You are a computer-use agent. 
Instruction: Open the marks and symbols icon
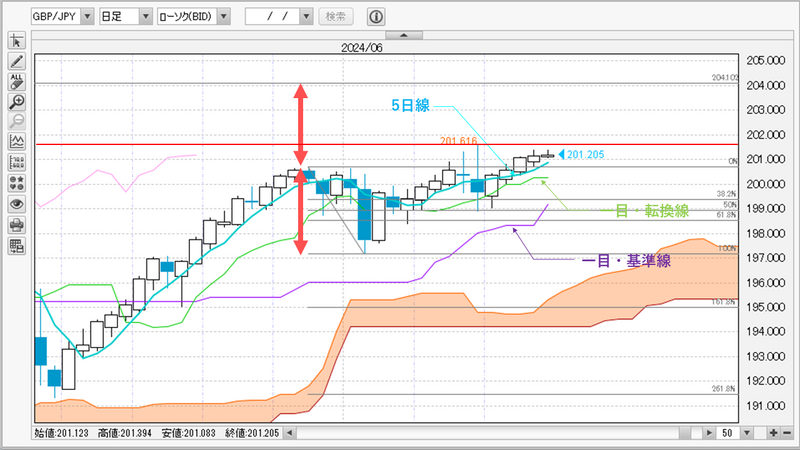pyautogui.click(x=16, y=183)
